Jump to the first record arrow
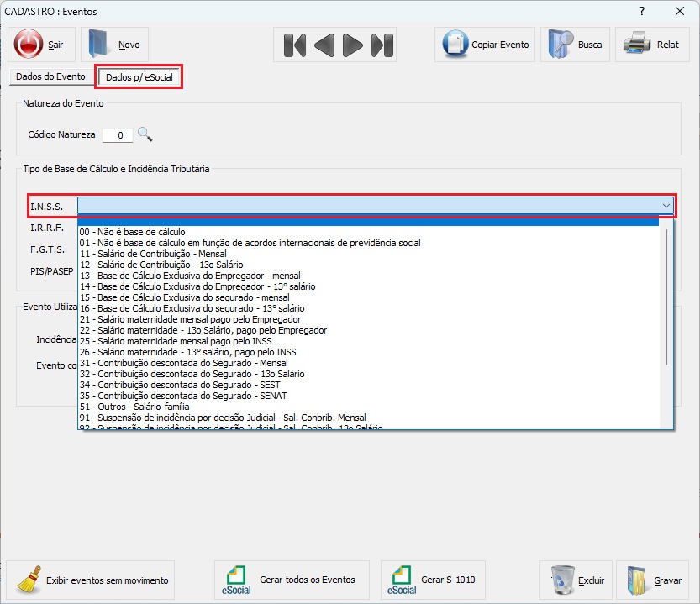This screenshot has height=604, width=700. point(294,45)
